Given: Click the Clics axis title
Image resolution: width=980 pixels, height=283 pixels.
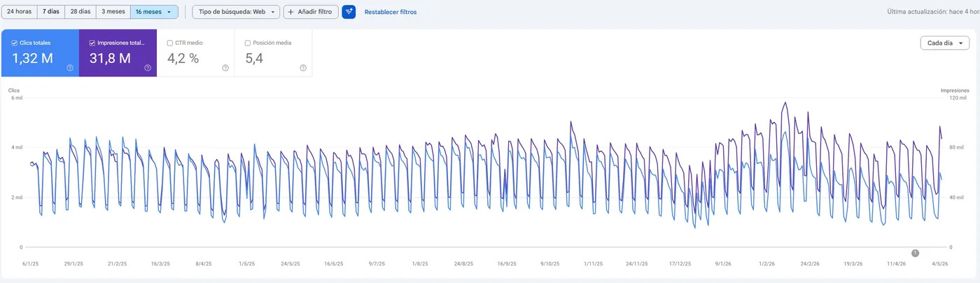Looking at the screenshot, I should [x=14, y=90].
